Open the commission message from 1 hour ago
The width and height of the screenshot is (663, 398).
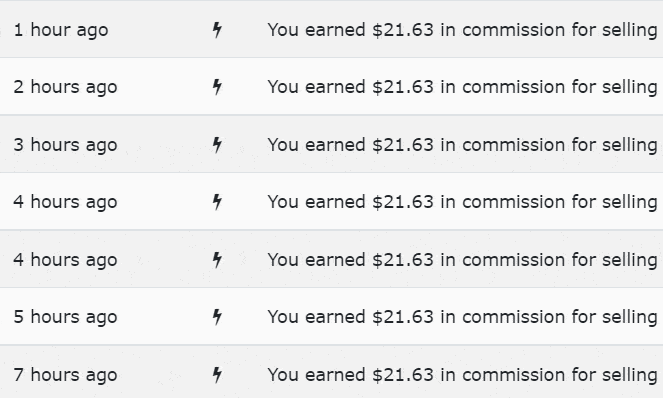[x=463, y=30]
